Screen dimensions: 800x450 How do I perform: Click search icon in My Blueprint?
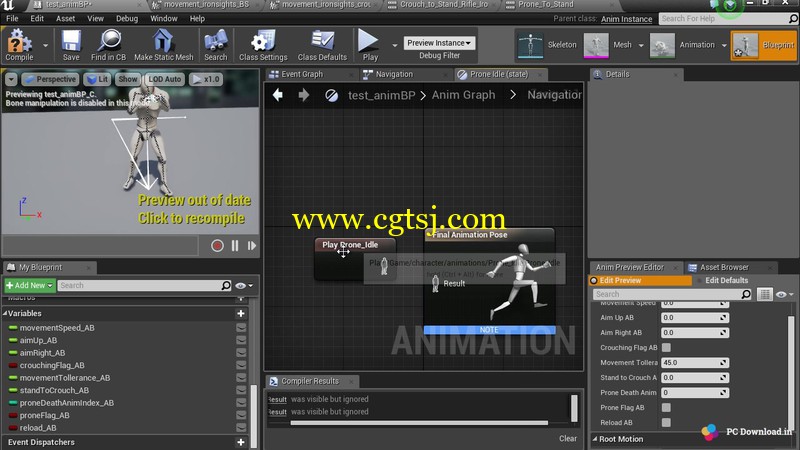[x=226, y=285]
